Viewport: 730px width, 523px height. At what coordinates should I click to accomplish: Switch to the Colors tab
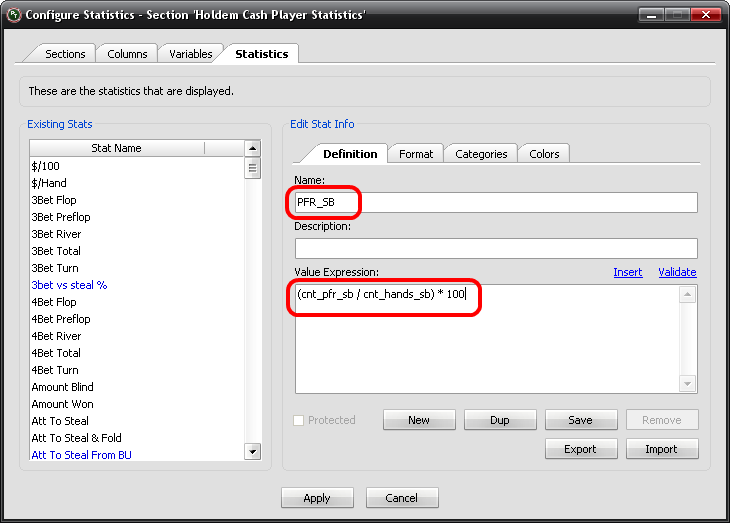(544, 154)
